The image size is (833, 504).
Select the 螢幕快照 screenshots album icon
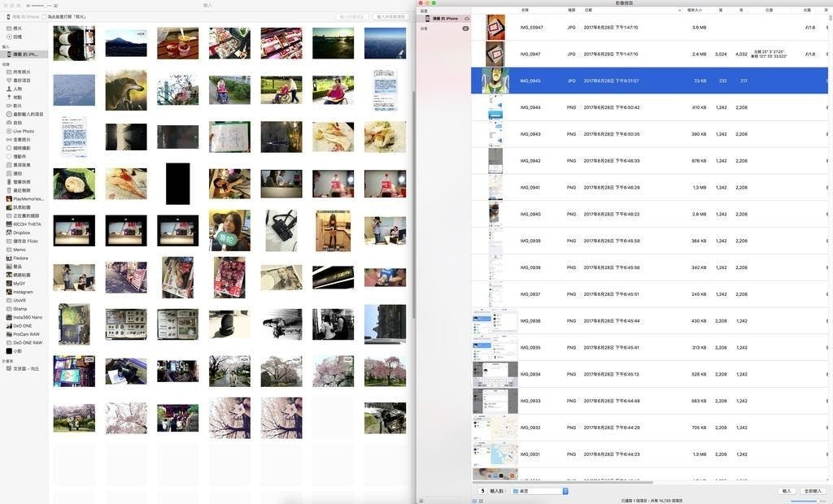pyautogui.click(x=9, y=181)
